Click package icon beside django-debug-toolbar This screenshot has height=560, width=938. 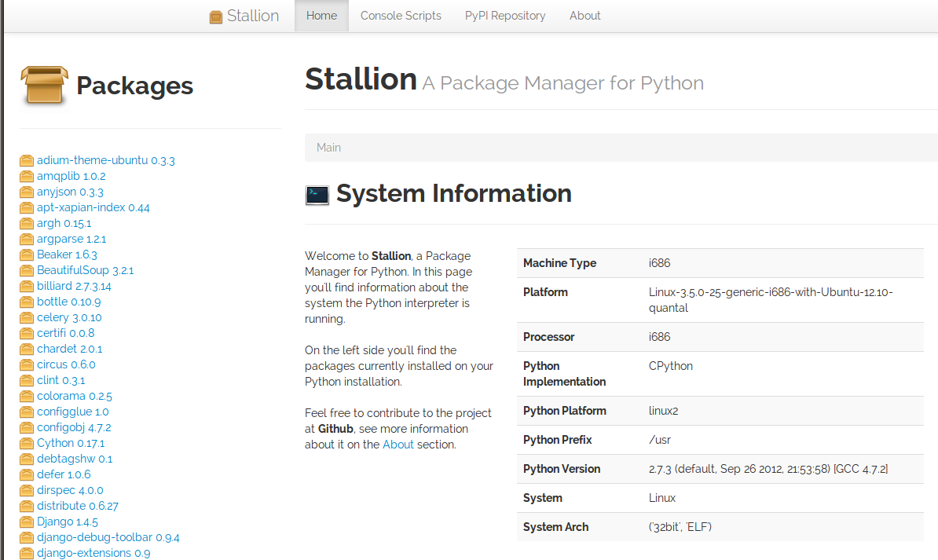coord(27,538)
